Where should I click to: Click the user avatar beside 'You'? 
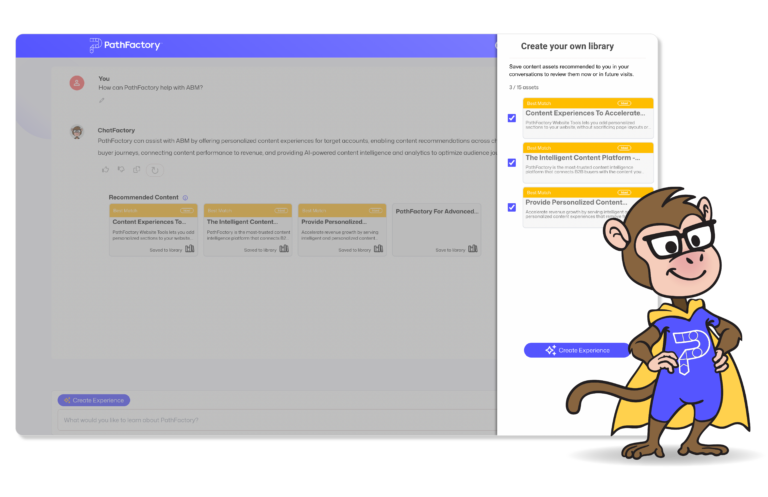coord(77,83)
